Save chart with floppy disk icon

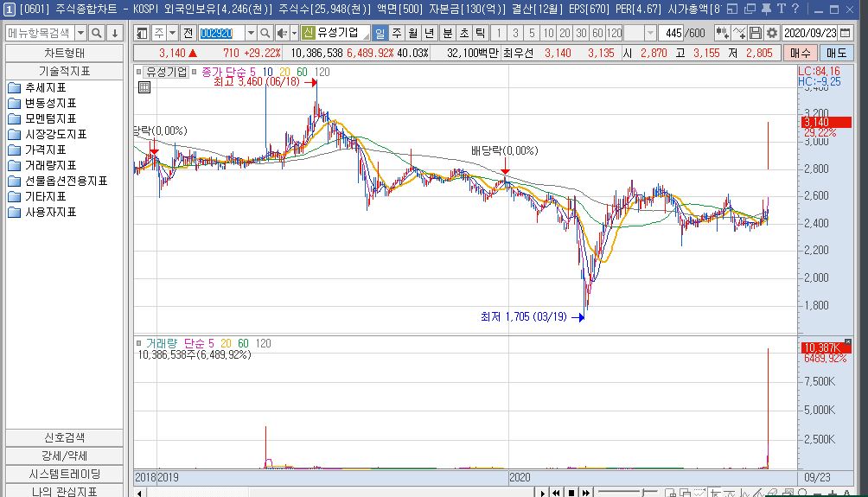pos(755,33)
